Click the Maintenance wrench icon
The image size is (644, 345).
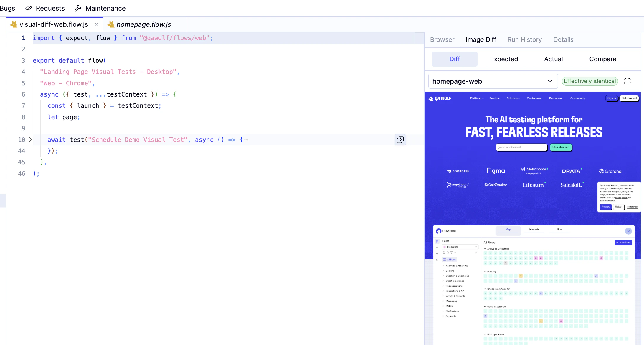pyautogui.click(x=78, y=8)
